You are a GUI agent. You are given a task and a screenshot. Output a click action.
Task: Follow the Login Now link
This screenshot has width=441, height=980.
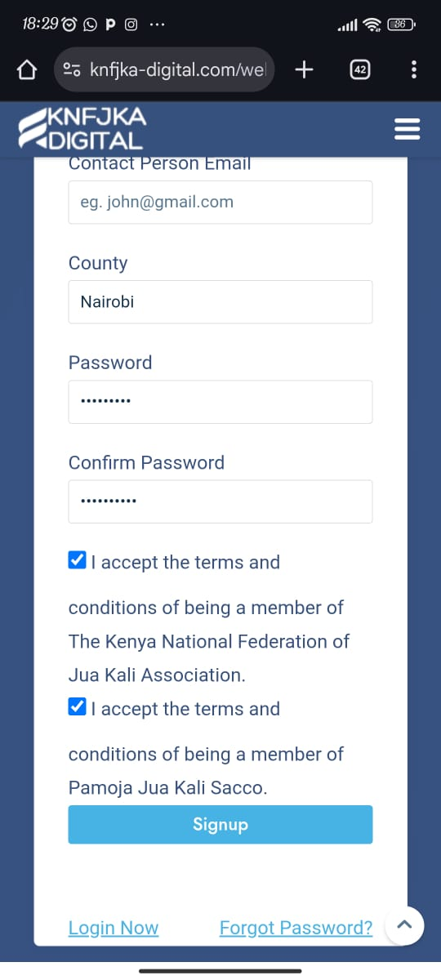tap(114, 928)
